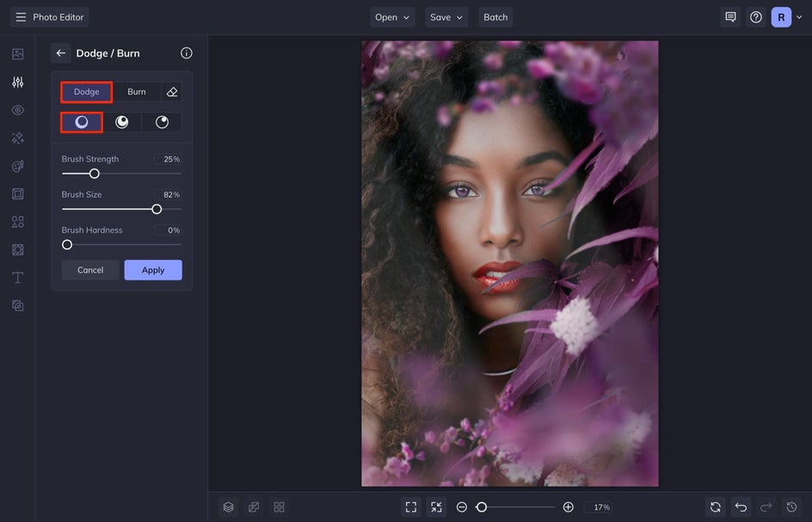Open the R account avatar
Viewport: 812px width, 522px height.
[x=781, y=17]
